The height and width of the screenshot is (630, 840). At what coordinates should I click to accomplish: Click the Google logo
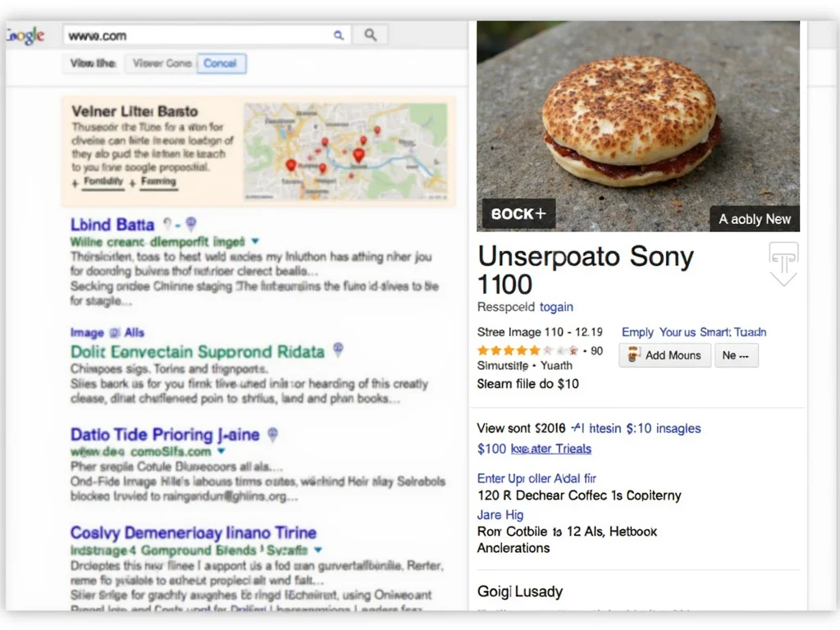coord(23,36)
